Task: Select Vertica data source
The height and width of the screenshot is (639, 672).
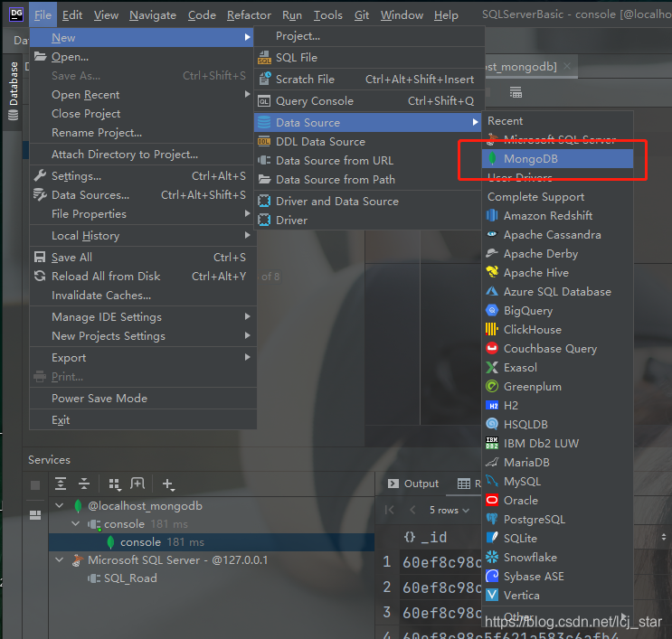Action: 557,596
